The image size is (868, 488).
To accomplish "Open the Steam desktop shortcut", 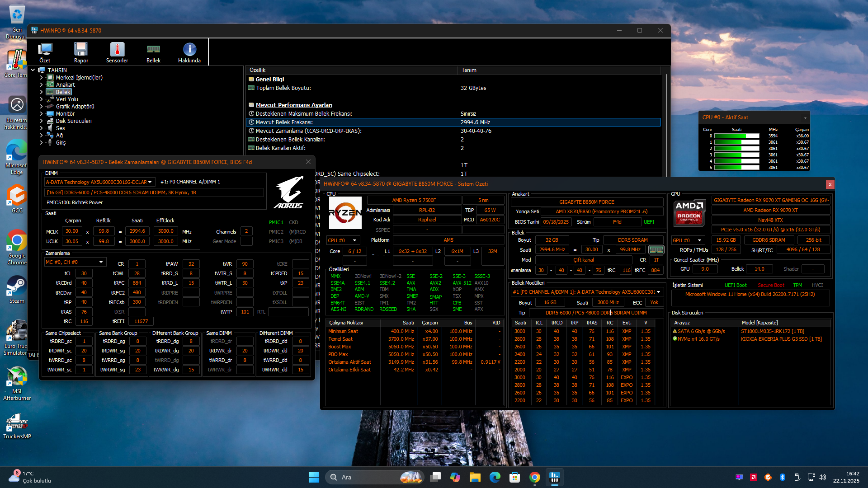I will click(x=17, y=289).
